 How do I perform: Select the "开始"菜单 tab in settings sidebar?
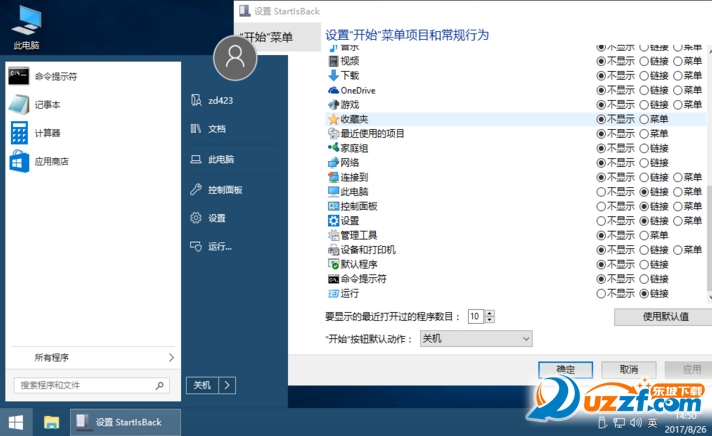[x=278, y=37]
